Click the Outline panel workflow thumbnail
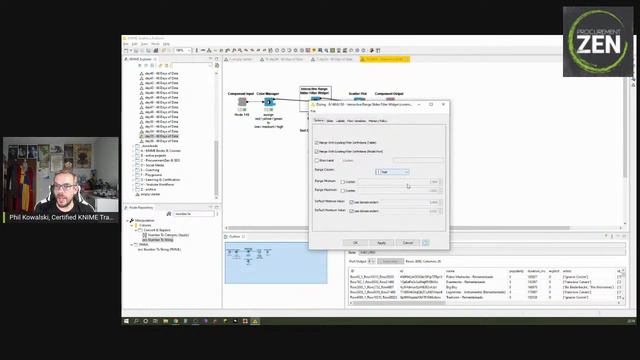The width and height of the screenshot is (640, 360). coord(276,263)
